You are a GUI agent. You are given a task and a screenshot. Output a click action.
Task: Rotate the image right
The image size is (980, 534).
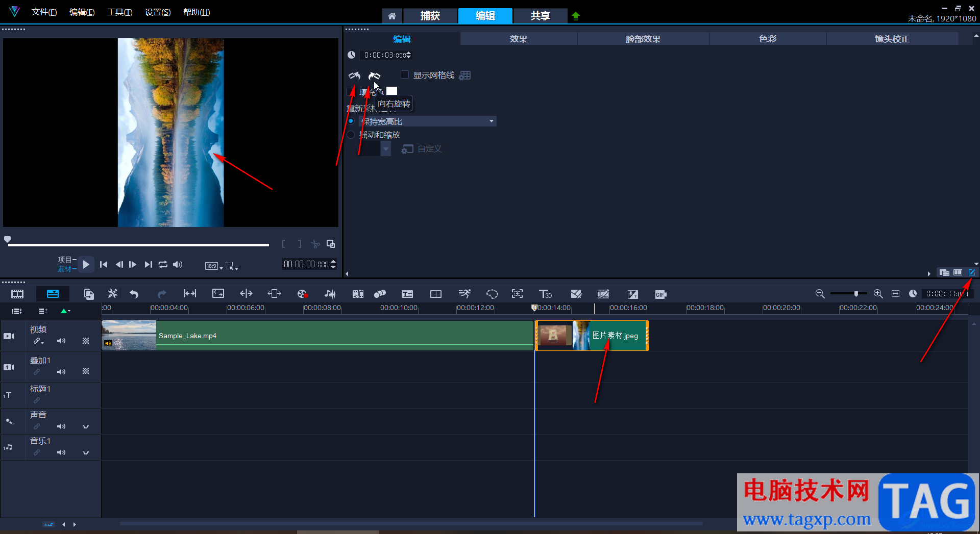374,75
